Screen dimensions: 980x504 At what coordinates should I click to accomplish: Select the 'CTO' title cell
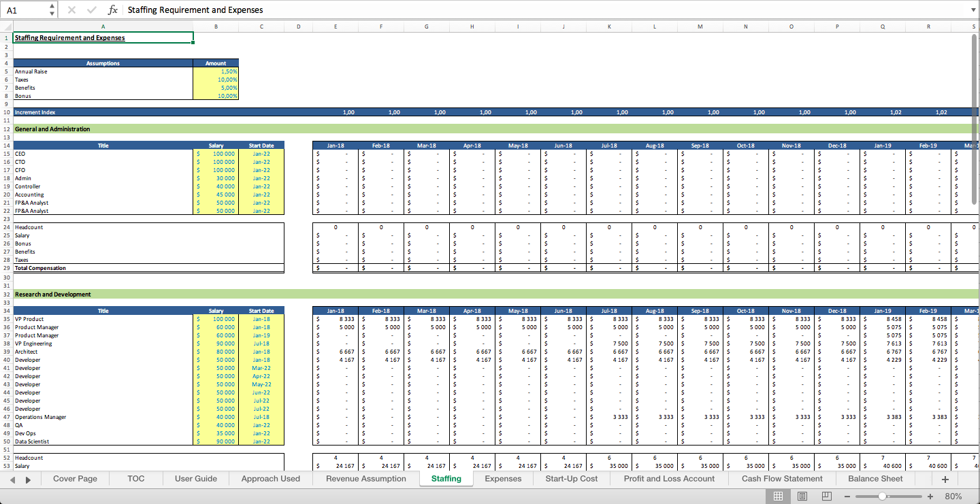coord(103,162)
